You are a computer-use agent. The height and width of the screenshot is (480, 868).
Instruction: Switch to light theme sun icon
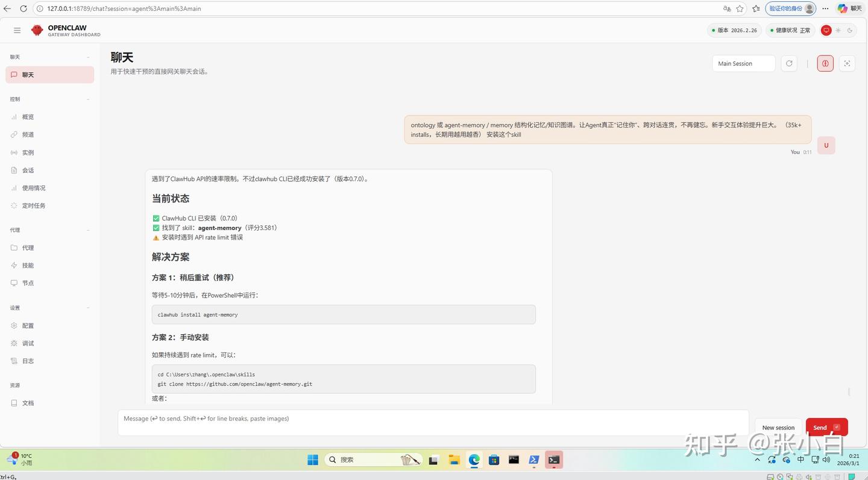[838, 30]
